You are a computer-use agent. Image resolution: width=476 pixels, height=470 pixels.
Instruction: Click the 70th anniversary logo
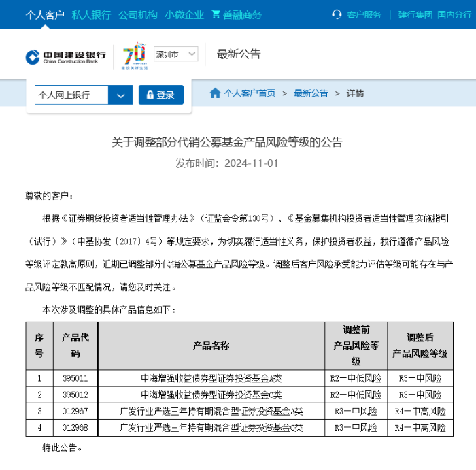point(135,56)
